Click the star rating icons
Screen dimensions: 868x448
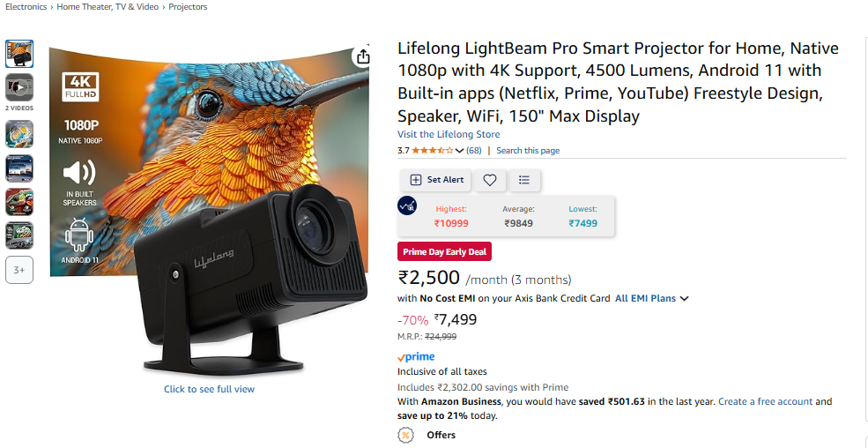(x=433, y=151)
